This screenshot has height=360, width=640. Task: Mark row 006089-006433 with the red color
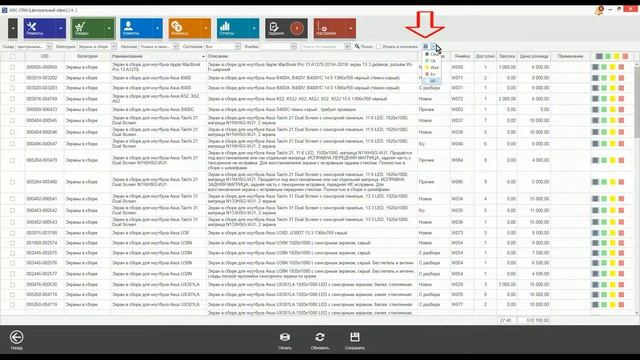pyautogui.click(x=621, y=109)
